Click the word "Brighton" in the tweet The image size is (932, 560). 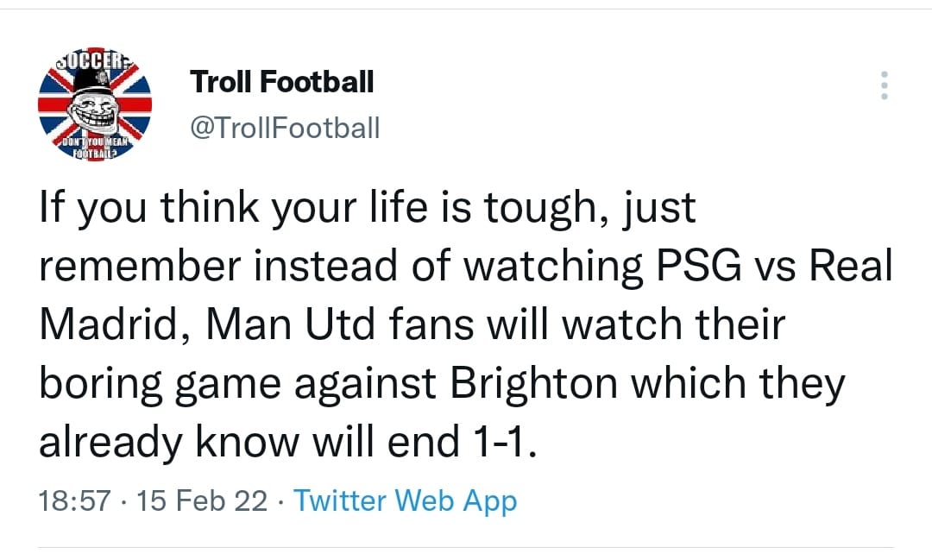pos(533,383)
